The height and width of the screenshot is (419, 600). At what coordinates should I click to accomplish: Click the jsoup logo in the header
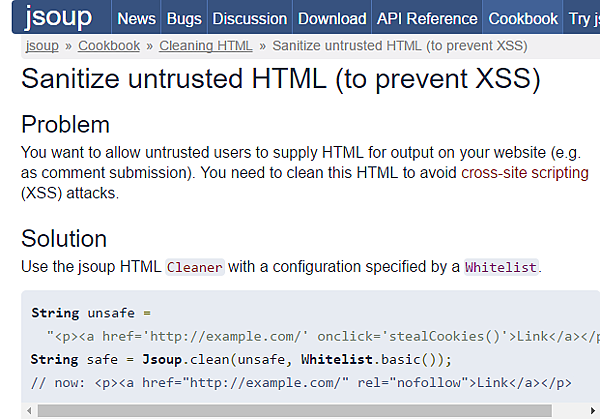[58, 19]
